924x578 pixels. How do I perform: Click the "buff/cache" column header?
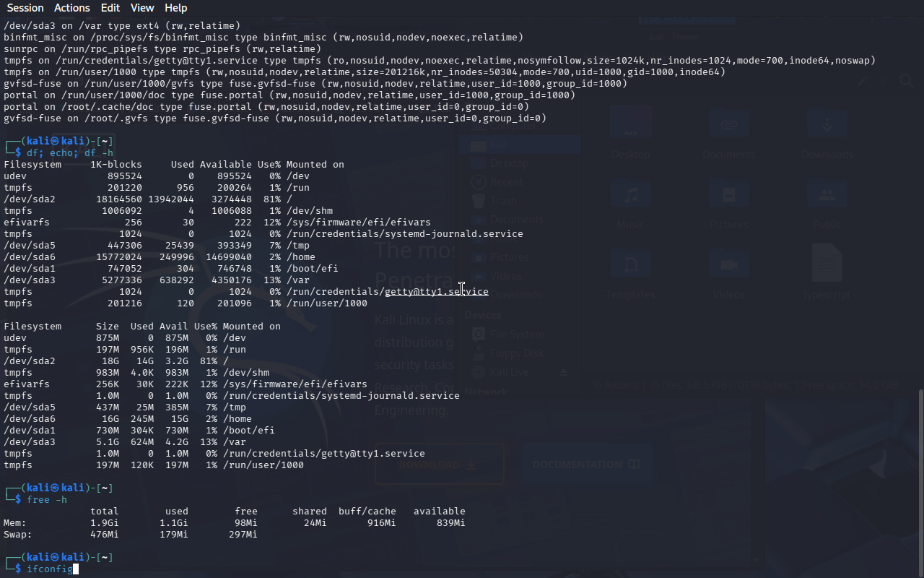coord(367,512)
